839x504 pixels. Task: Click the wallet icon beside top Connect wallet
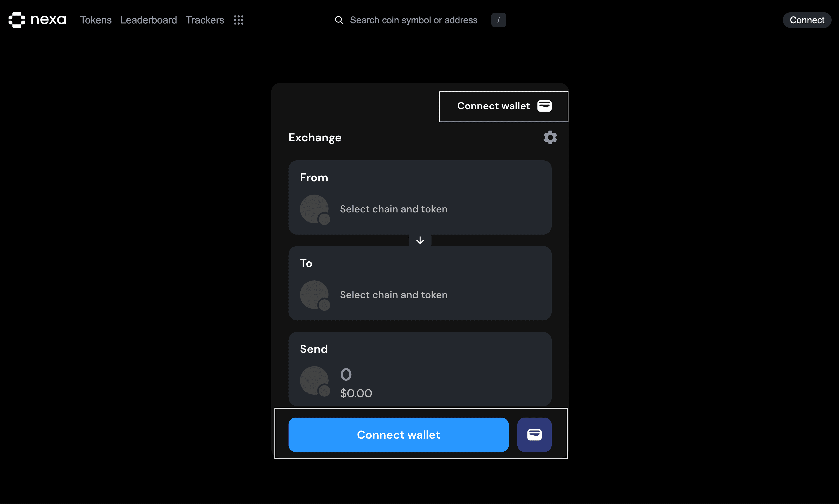(544, 106)
